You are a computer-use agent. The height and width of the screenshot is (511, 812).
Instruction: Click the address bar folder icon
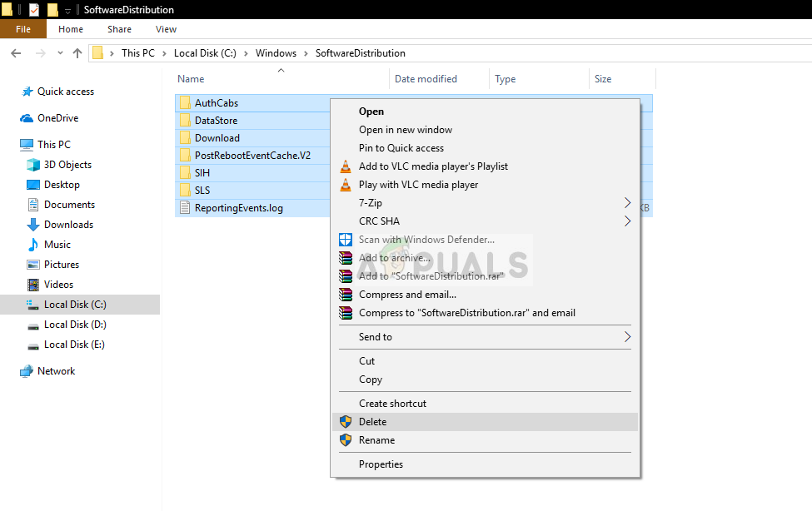[98, 52]
